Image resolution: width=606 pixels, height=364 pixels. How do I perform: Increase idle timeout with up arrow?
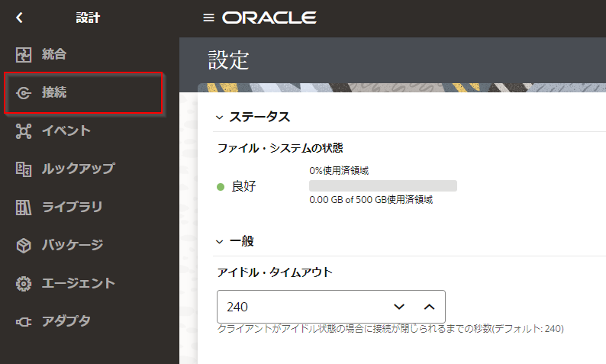tap(429, 307)
